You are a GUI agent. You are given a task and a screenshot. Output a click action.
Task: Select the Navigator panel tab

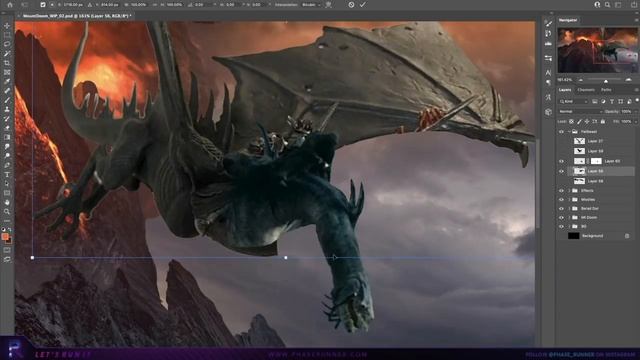pyautogui.click(x=568, y=20)
